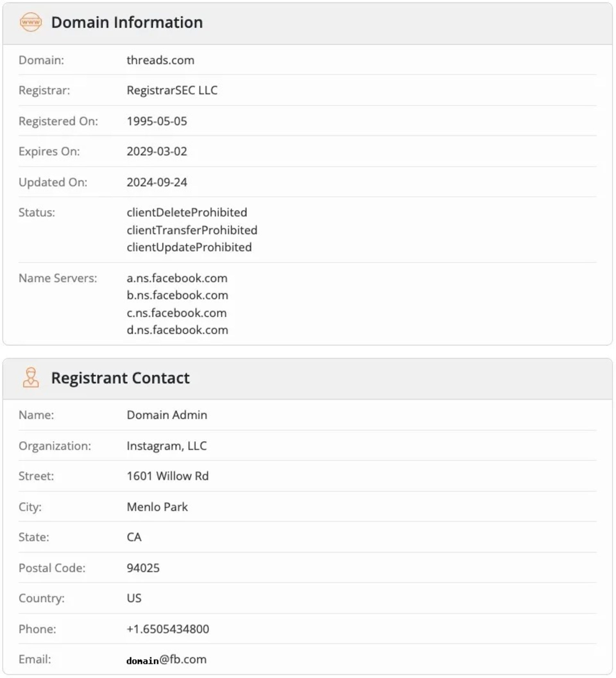This screenshot has width=616, height=678.
Task: Click the clientTransferProhibited status
Action: pyautogui.click(x=192, y=230)
